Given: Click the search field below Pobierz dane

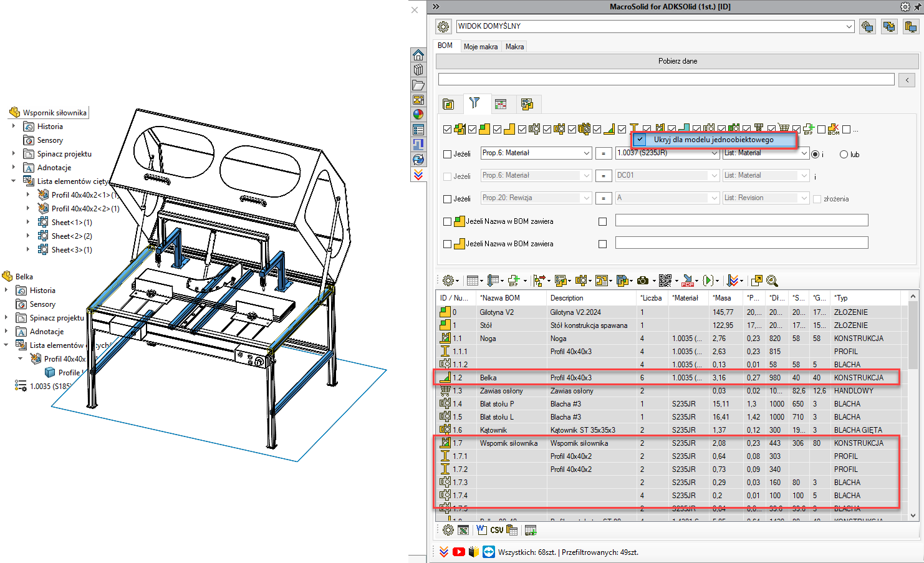Looking at the screenshot, I should click(x=666, y=79).
